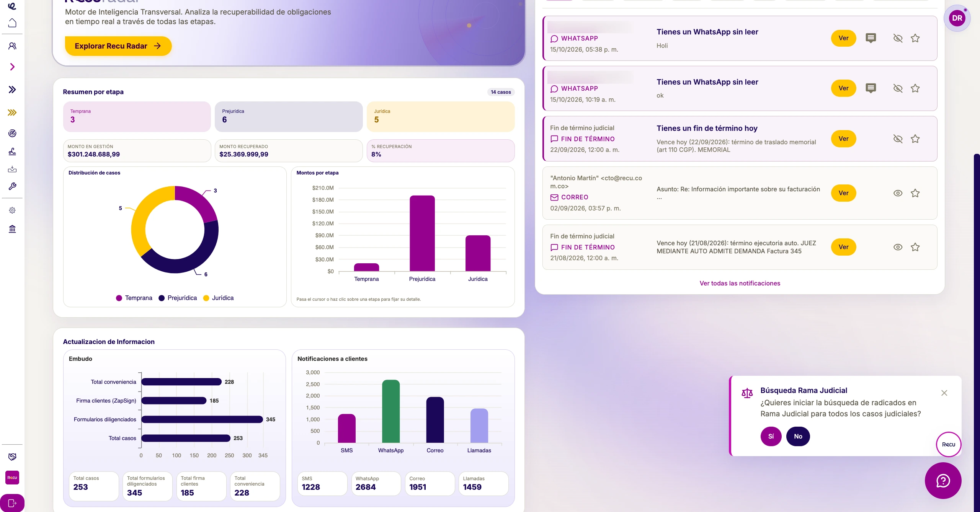This screenshot has height=512, width=980.
Task: Open the courthouse bank icon in the sidebar
Action: coord(12,229)
